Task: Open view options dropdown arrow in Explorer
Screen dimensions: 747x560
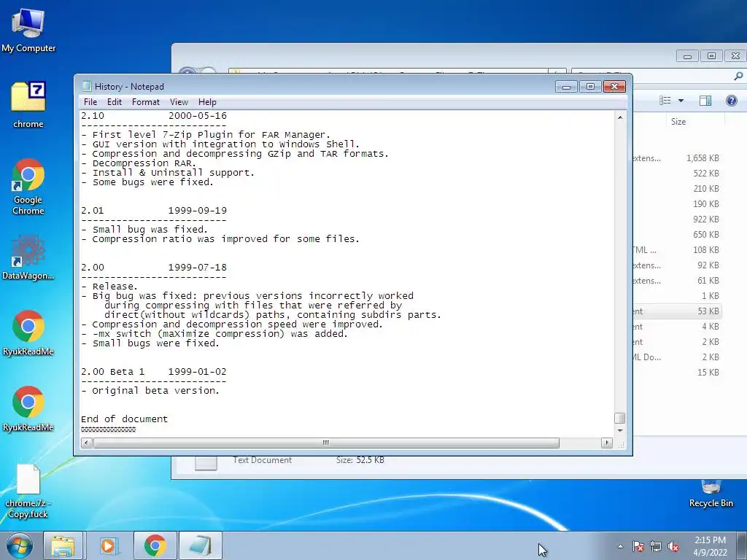Action: coord(681,101)
